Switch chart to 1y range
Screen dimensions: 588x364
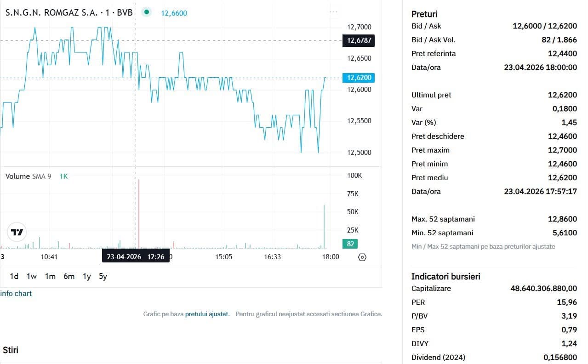click(86, 276)
